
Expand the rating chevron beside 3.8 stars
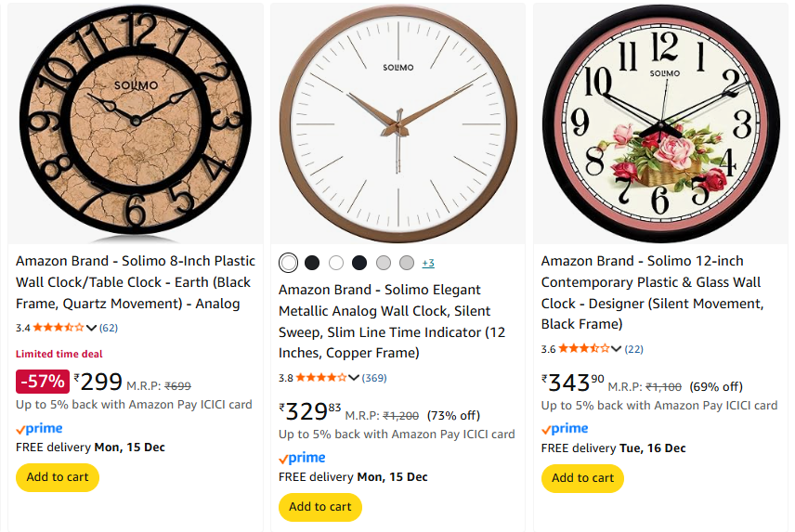tap(354, 378)
